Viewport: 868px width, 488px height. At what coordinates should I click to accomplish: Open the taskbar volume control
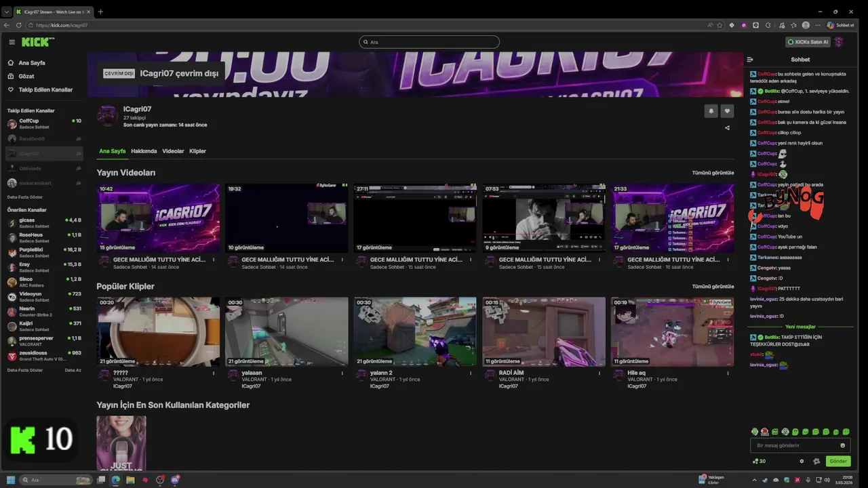point(827,480)
